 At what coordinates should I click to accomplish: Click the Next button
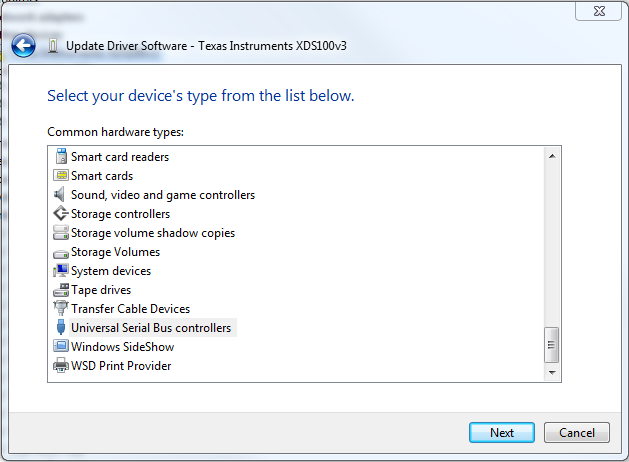[x=501, y=432]
